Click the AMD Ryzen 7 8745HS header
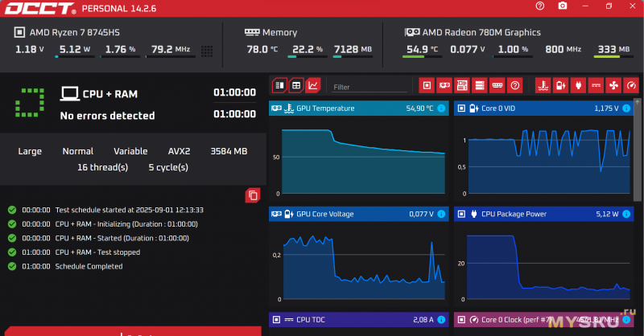The image size is (644, 336). pos(67,32)
